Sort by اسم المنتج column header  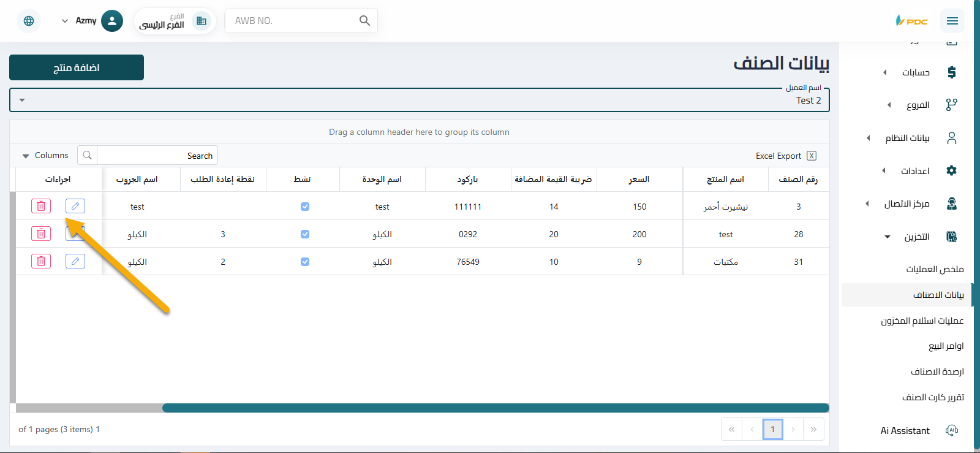(726, 180)
